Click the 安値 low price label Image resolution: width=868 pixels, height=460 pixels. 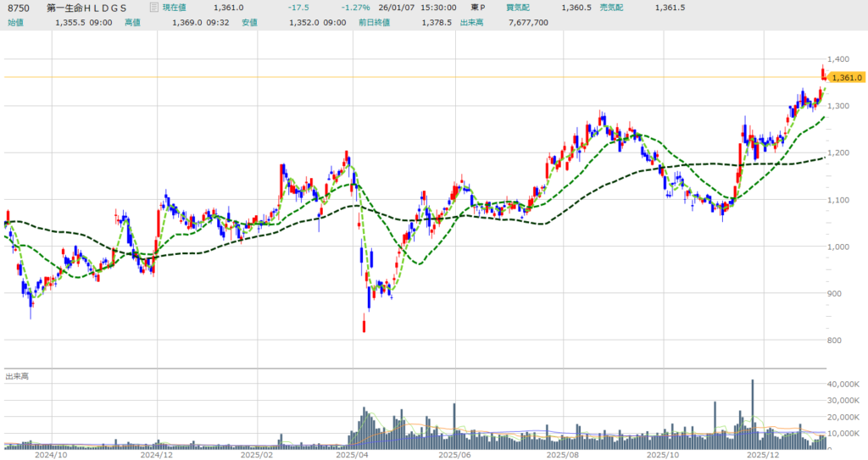(250, 22)
